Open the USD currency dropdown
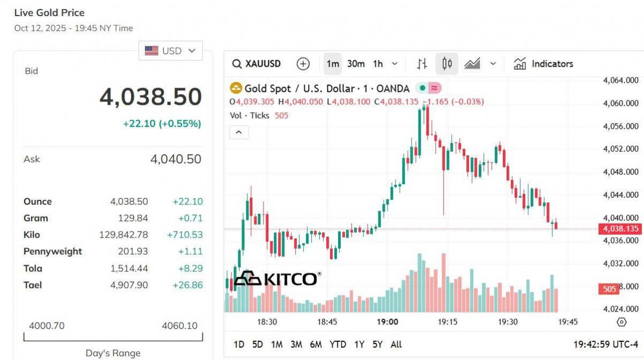Image resolution: width=644 pixels, height=360 pixels. tap(170, 50)
